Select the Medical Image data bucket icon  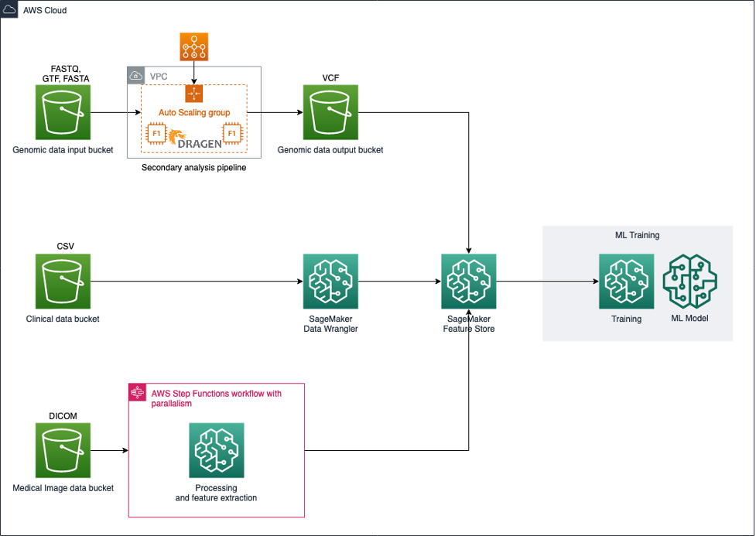point(62,449)
